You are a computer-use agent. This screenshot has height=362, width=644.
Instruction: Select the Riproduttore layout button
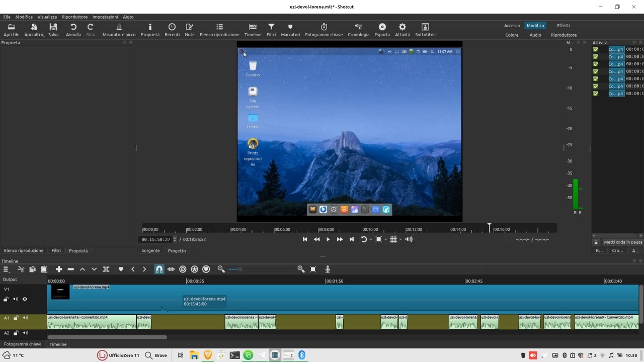[x=563, y=35]
